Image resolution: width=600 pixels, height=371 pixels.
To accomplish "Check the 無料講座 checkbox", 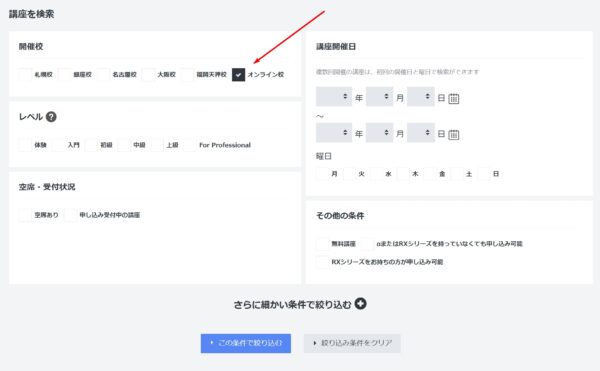I will (x=322, y=244).
